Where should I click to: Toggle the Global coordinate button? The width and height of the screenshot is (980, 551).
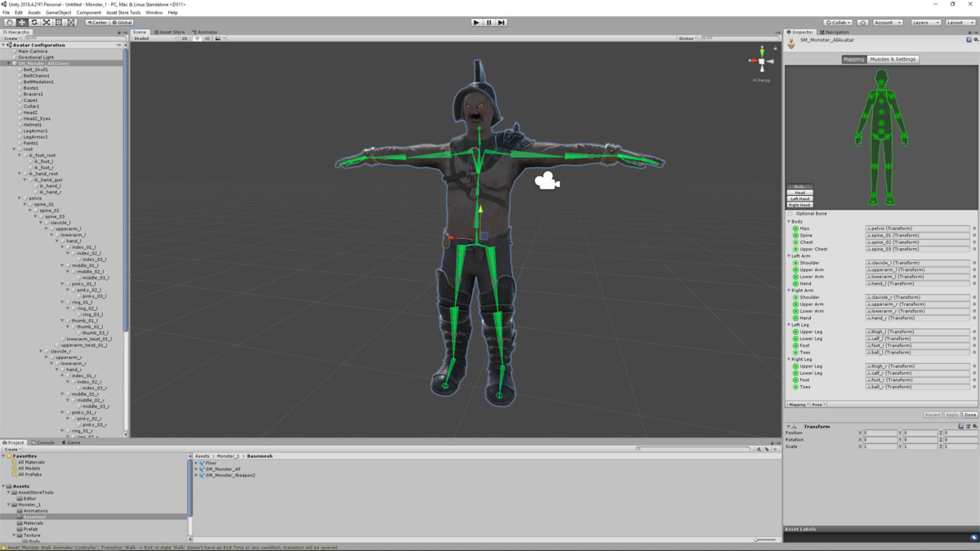coord(122,22)
